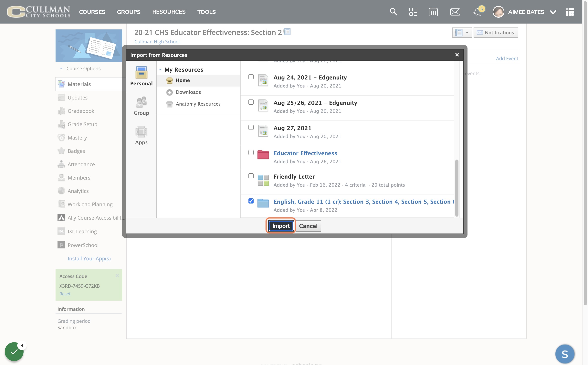
Task: Open the app launcher grid icon
Action: 570,12
